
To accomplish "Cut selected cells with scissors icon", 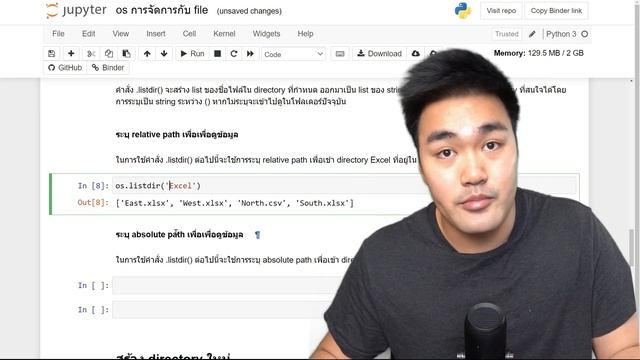I will pyautogui.click(x=91, y=53).
